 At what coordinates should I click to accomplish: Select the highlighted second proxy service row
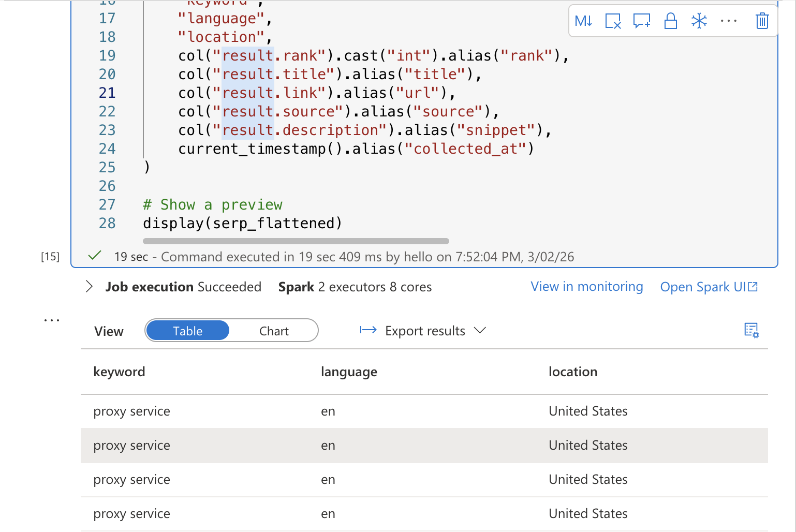click(131, 446)
